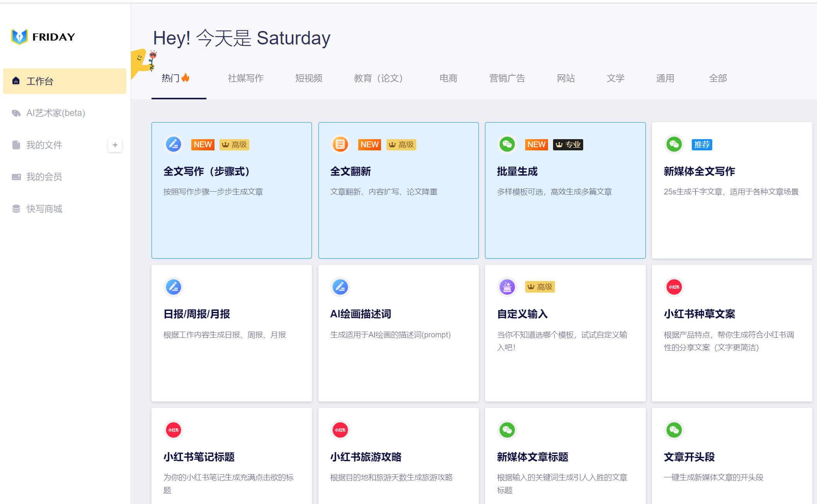Image resolution: width=817 pixels, height=504 pixels.
Task: Click the coin stack icon beside 快写商城
Action: click(16, 209)
